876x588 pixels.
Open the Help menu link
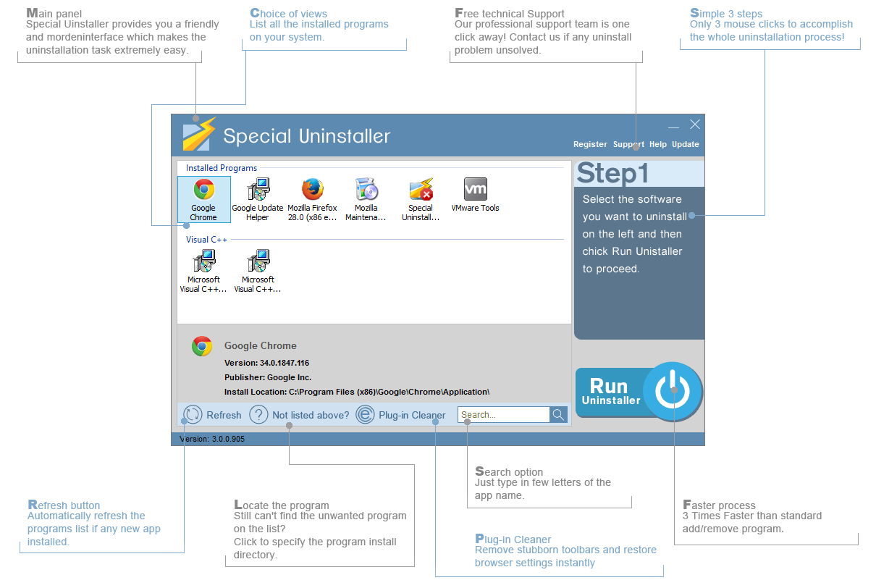point(658,144)
